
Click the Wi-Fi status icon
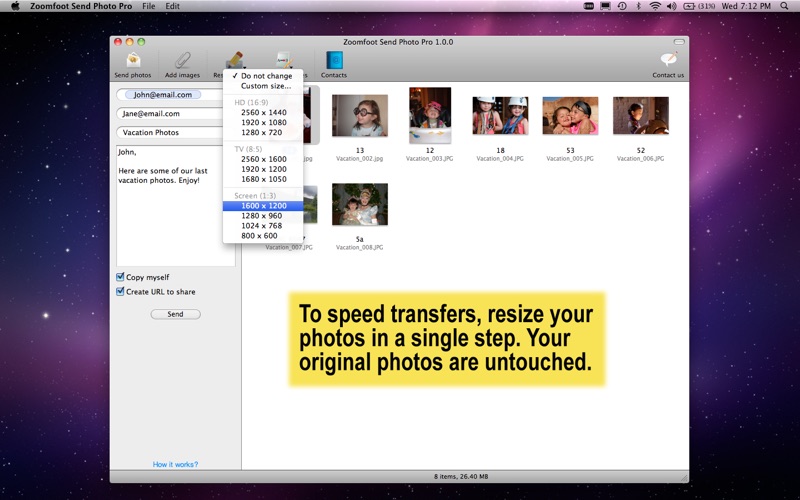[655, 6]
